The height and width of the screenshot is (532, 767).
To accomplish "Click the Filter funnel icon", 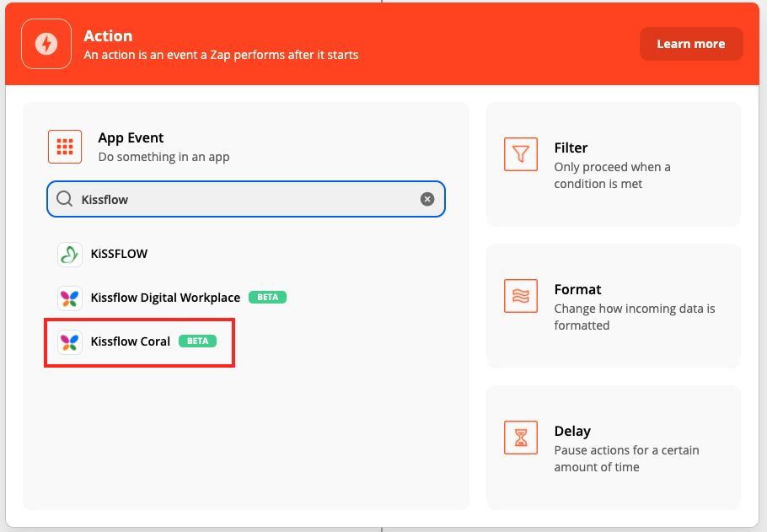I will tap(521, 154).
